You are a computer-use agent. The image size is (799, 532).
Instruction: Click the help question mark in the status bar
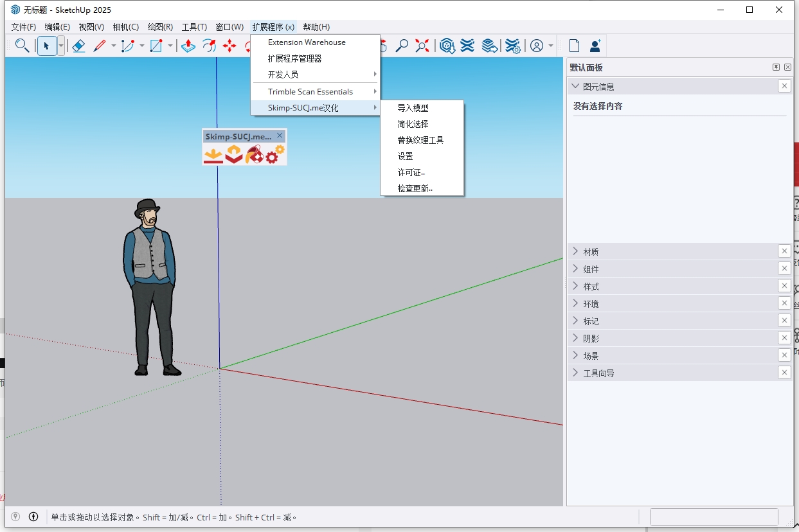click(14, 517)
